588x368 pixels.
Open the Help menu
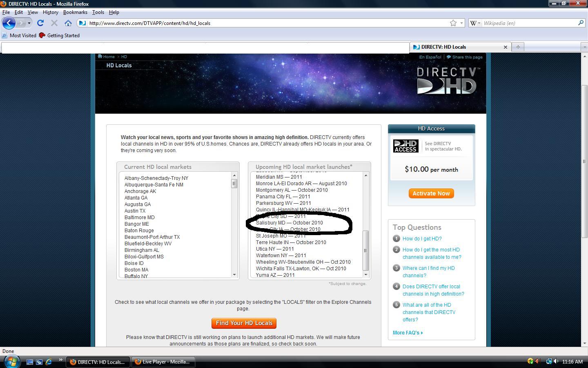[114, 12]
